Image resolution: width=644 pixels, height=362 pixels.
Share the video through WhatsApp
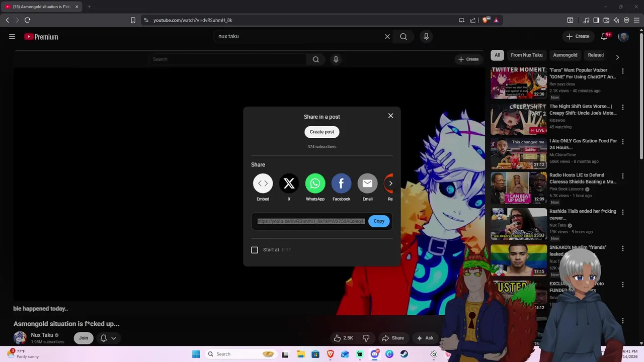tap(315, 184)
